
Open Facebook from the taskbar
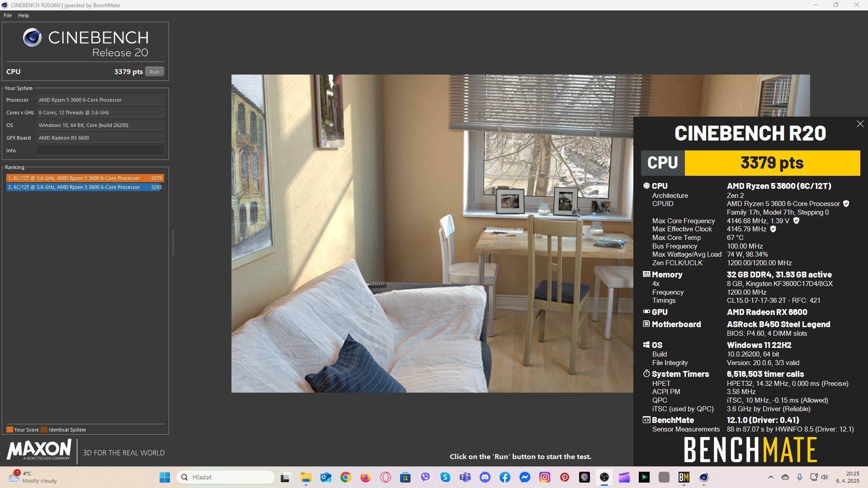click(505, 477)
